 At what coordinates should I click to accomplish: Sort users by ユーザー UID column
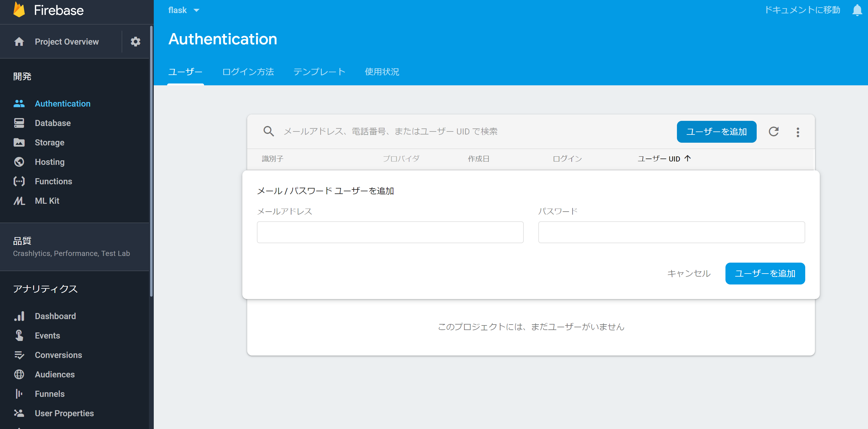tap(664, 158)
